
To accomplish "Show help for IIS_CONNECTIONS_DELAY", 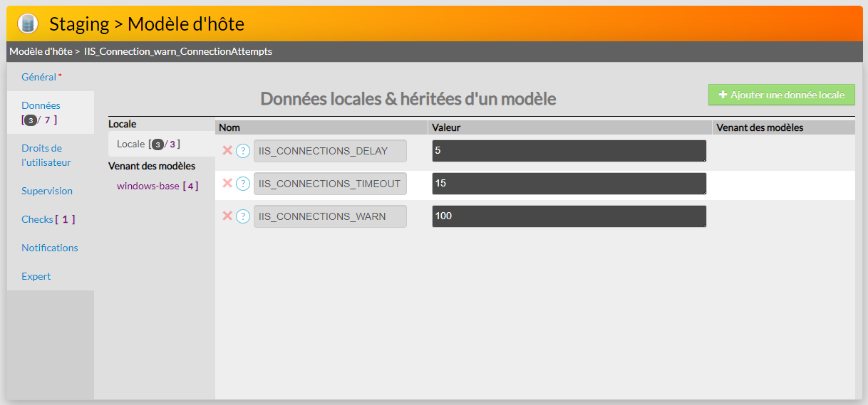I will 243,151.
